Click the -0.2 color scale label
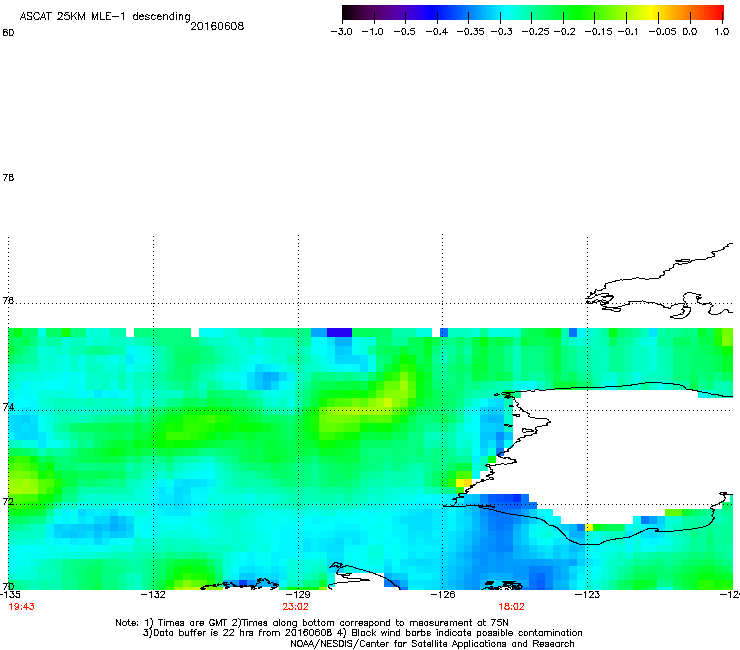Image resolution: width=740 pixels, height=650 pixels. pos(564,32)
